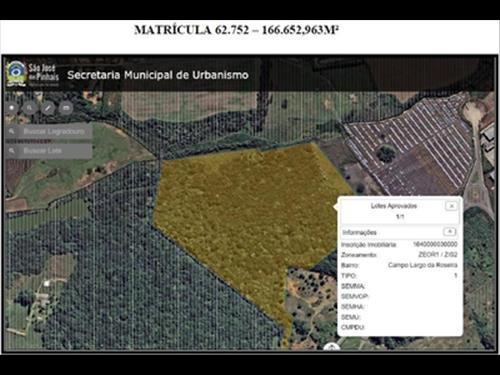Screen dimensions: 500x375
Task: Click the SEMU label in the popup
Action: pyautogui.click(x=351, y=317)
